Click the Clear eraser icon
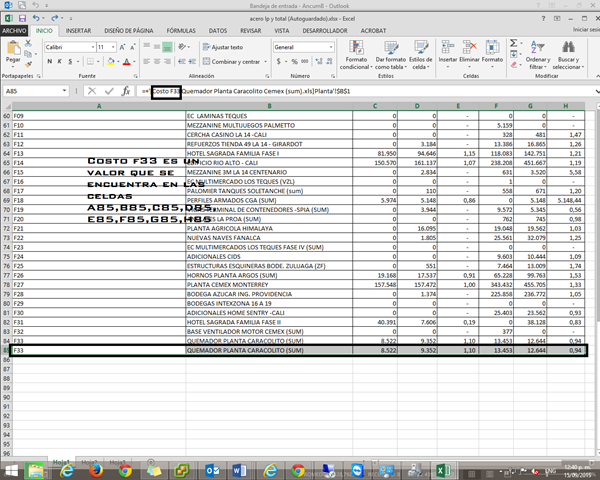This screenshot has height=480, width=600. [514, 65]
